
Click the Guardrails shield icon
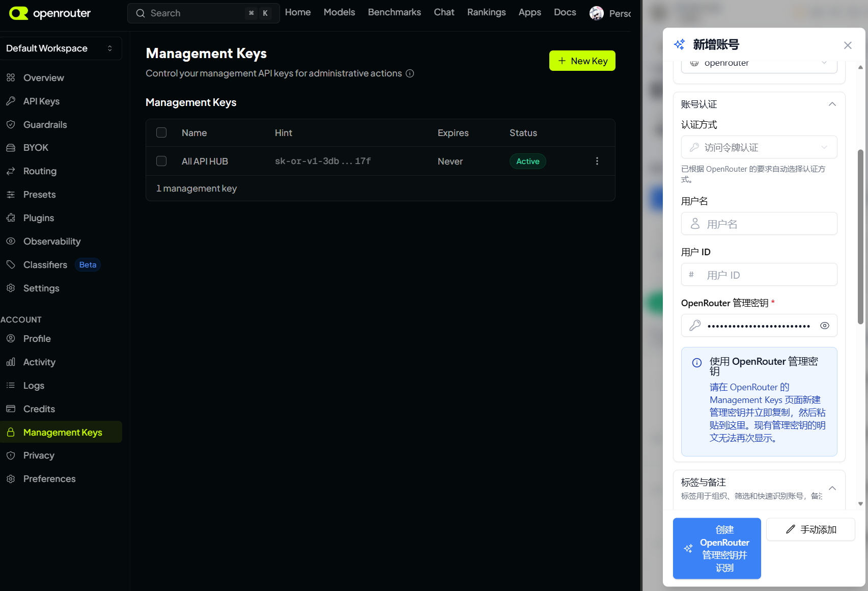pos(11,124)
